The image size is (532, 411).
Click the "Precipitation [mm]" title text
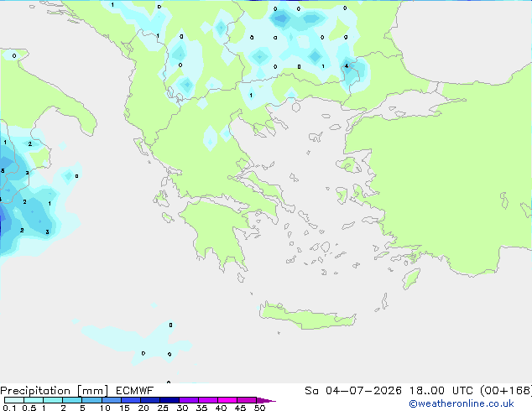pyautogui.click(x=55, y=391)
